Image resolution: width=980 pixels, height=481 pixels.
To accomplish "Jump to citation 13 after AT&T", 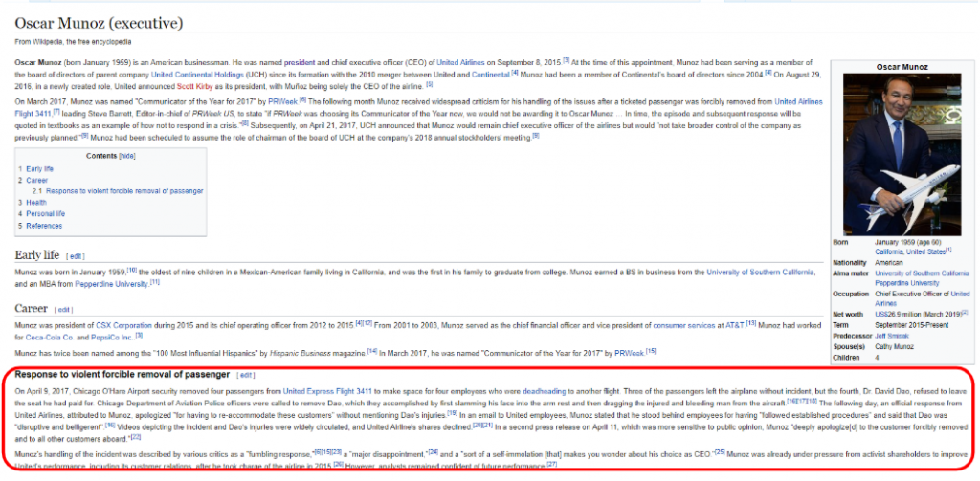I will coord(750,323).
